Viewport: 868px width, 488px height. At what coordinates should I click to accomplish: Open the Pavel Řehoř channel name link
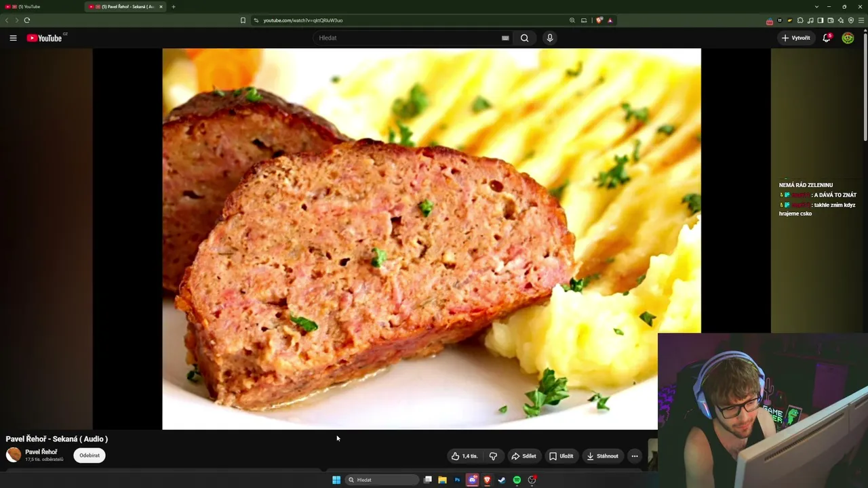[x=41, y=452]
